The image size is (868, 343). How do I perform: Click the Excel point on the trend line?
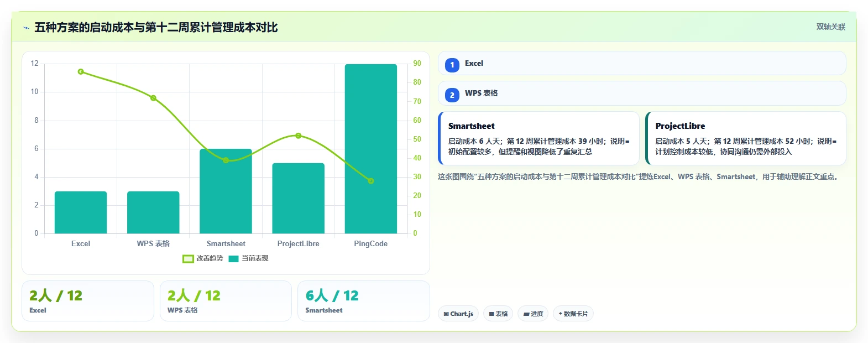coord(81,72)
